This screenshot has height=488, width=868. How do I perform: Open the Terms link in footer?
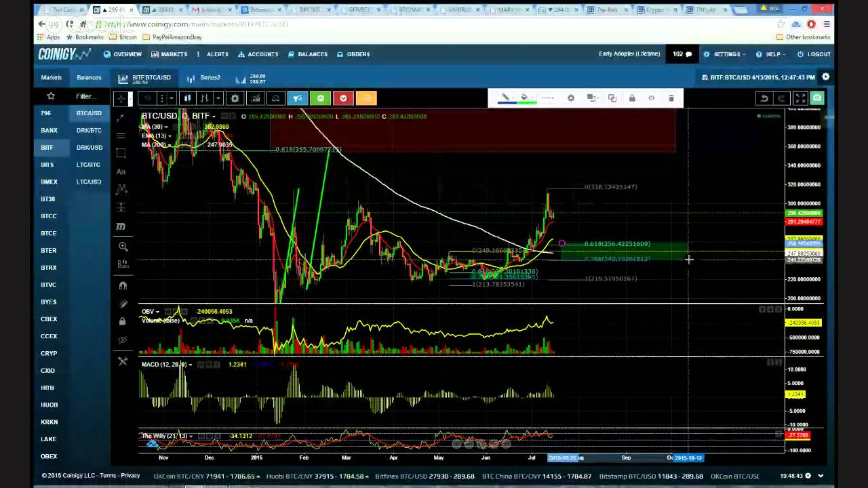[108, 476]
